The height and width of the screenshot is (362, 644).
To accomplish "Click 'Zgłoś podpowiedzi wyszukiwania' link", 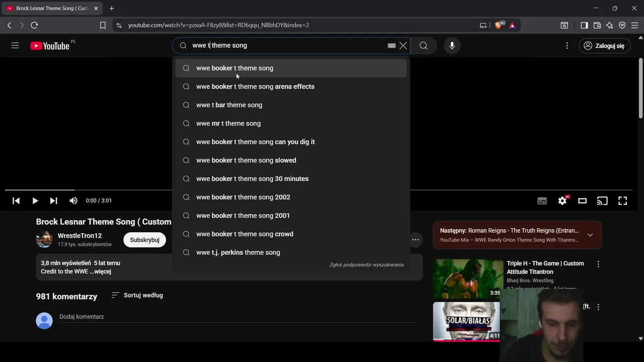I will pos(366,264).
